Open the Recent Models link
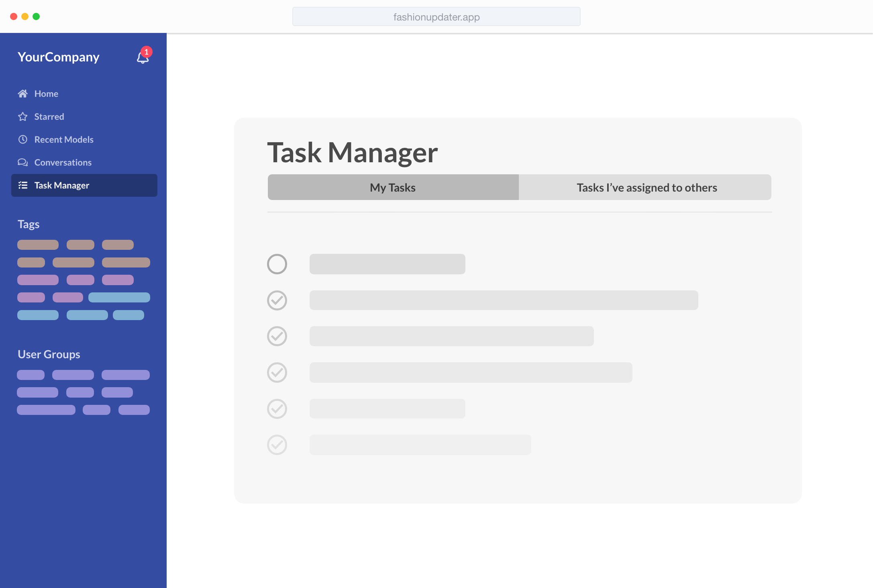Image resolution: width=873 pixels, height=588 pixels. 64,139
